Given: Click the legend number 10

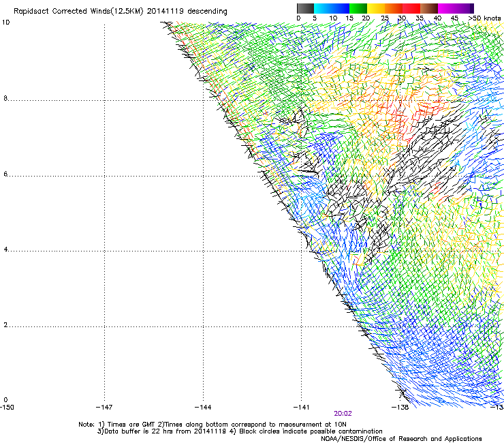Looking at the screenshot, I should tap(333, 18).
